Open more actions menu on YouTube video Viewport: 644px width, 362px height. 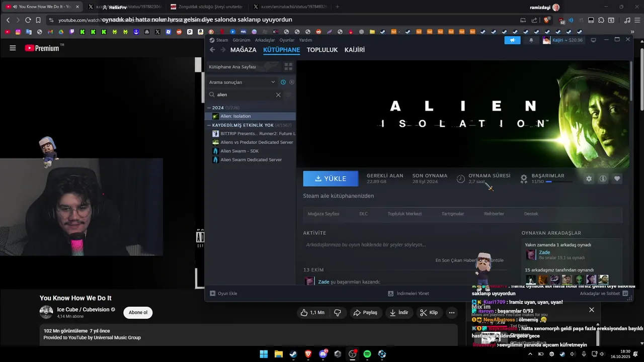coord(452,313)
